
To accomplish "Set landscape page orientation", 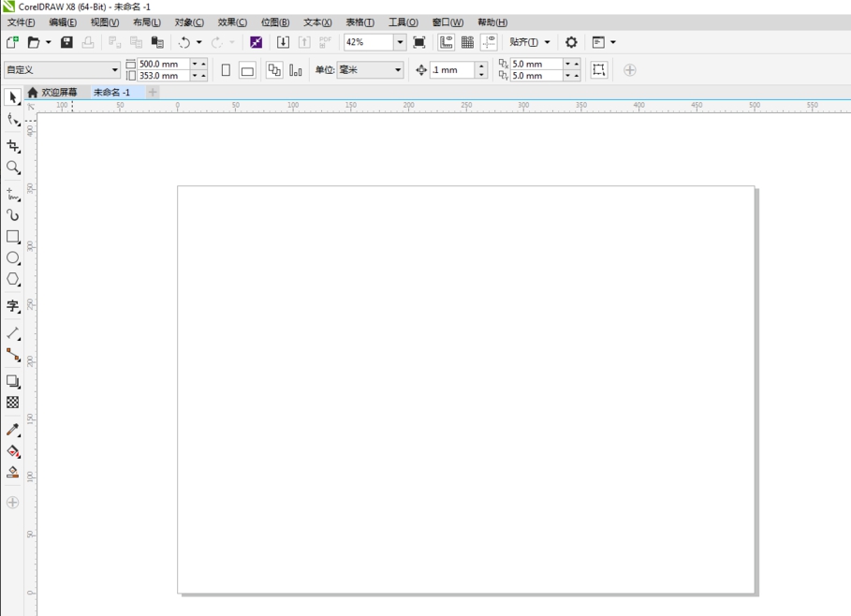I will click(x=247, y=70).
